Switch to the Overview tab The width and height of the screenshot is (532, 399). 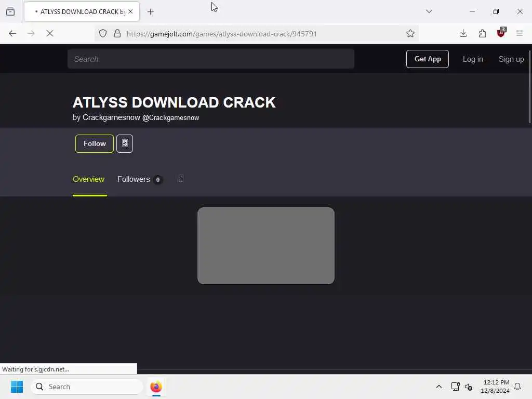[88, 179]
